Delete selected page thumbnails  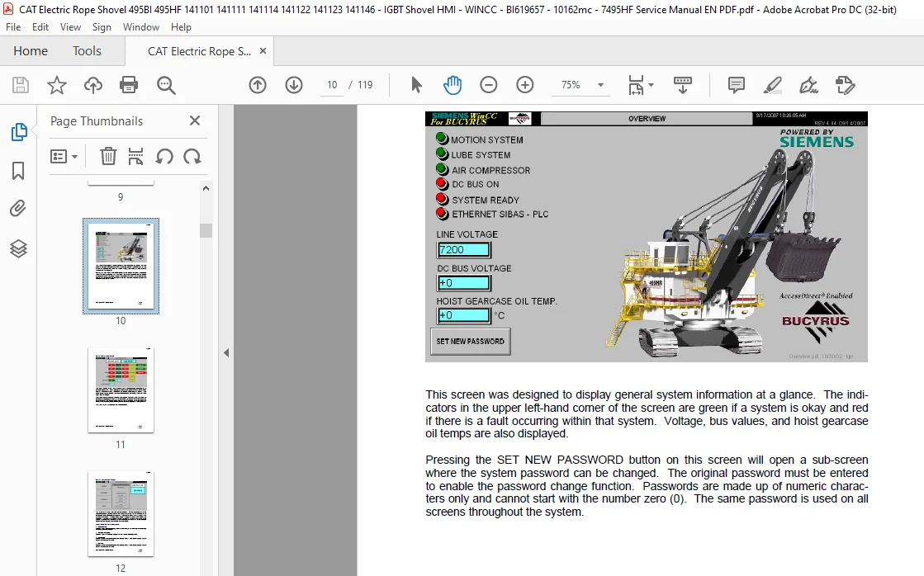108,157
